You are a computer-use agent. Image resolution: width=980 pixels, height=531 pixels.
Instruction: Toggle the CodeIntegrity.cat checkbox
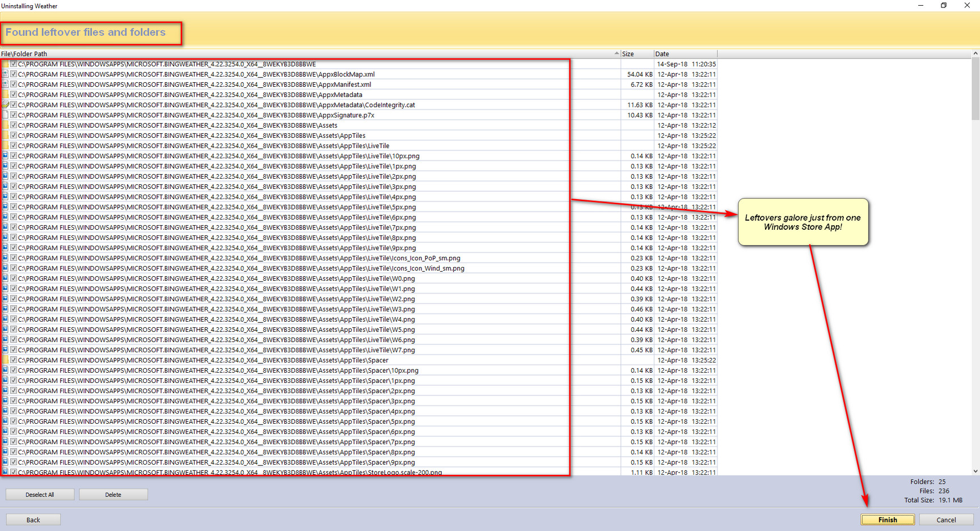[14, 105]
